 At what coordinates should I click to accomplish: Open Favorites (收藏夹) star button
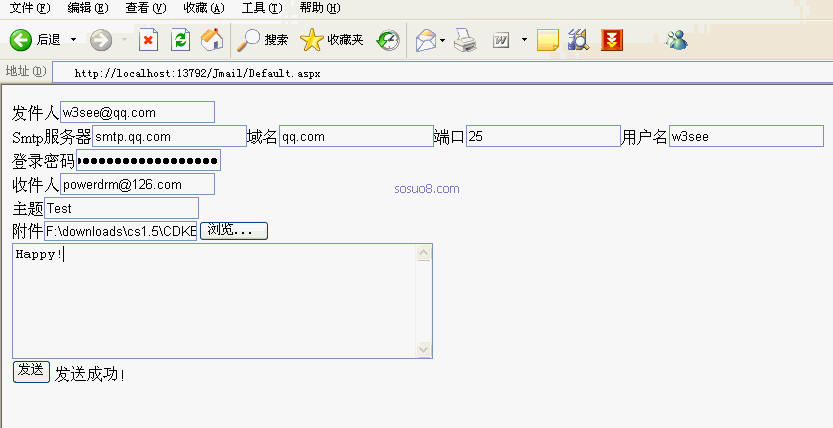click(332, 40)
